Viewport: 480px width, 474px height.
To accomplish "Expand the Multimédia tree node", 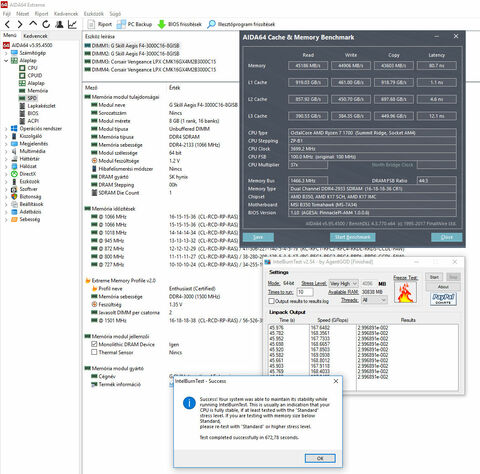I will pyautogui.click(x=6, y=151).
